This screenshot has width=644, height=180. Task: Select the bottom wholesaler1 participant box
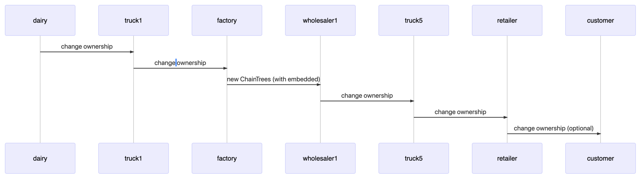pos(320,158)
